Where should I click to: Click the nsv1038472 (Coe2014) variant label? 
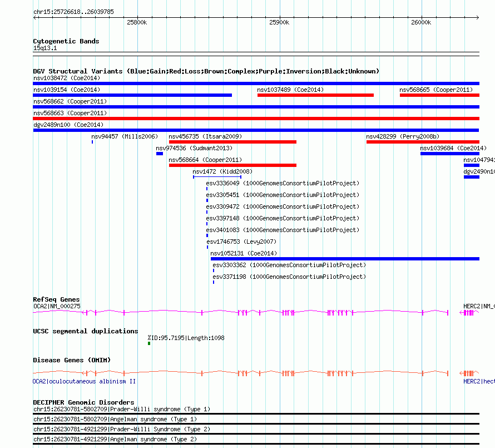click(x=67, y=78)
